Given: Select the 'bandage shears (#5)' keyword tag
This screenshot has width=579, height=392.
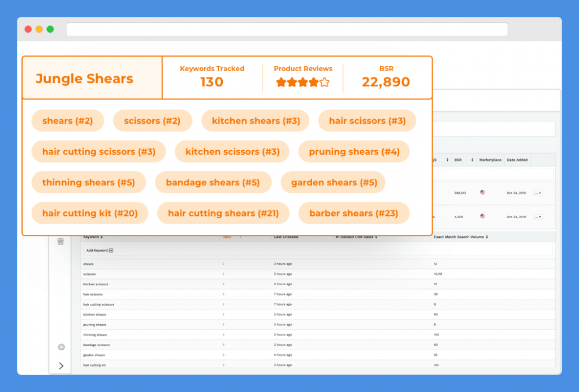Looking at the screenshot, I should click(x=213, y=182).
